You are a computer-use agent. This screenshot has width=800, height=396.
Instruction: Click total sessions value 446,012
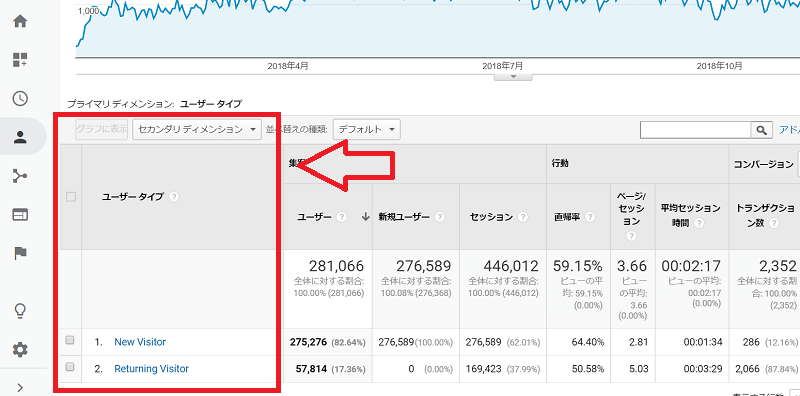tap(511, 266)
